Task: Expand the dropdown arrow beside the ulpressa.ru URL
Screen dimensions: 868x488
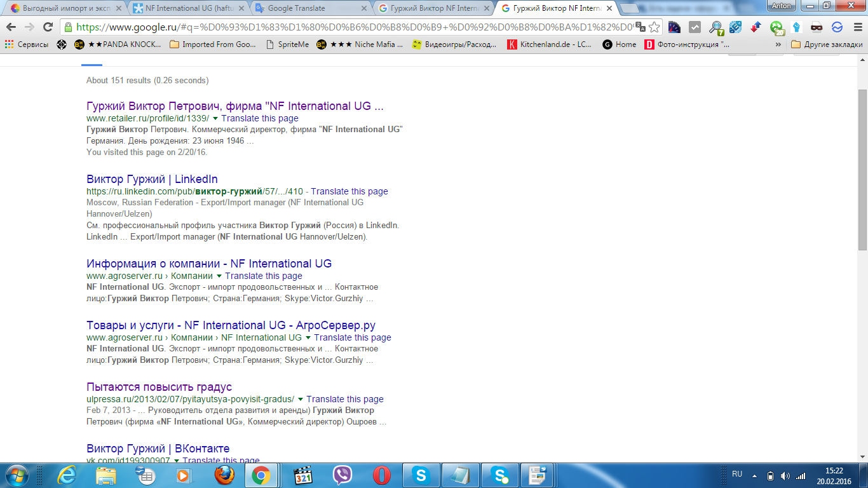Action: click(301, 400)
